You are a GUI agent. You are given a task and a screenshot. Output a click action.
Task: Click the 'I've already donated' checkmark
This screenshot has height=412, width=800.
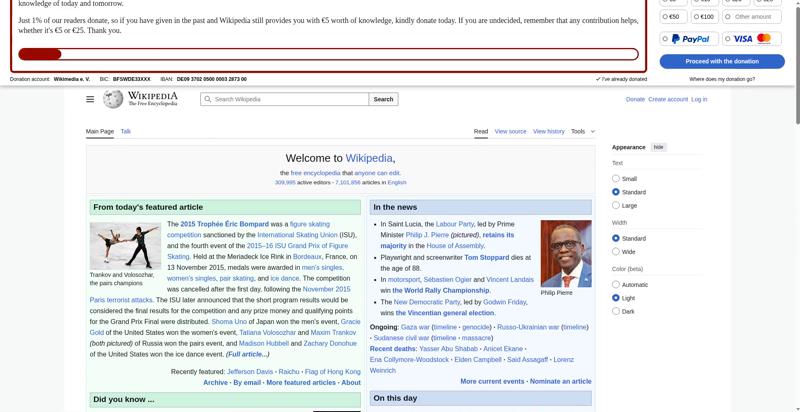[598, 79]
